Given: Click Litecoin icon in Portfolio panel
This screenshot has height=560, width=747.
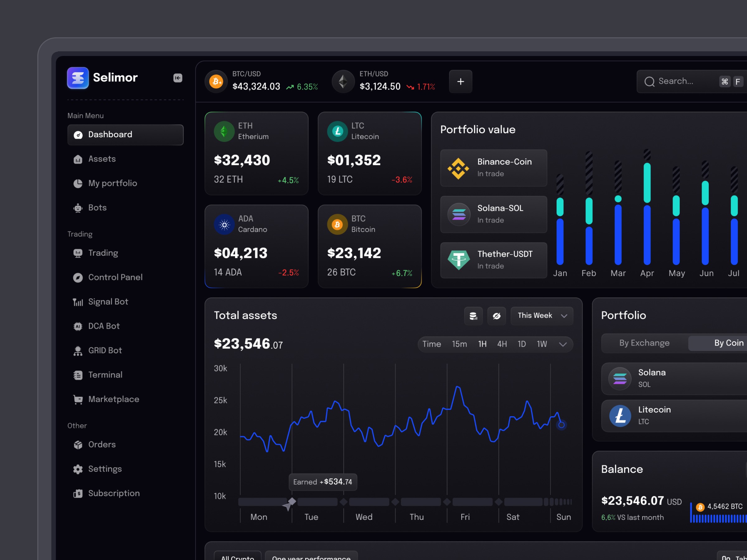Looking at the screenshot, I should point(620,416).
